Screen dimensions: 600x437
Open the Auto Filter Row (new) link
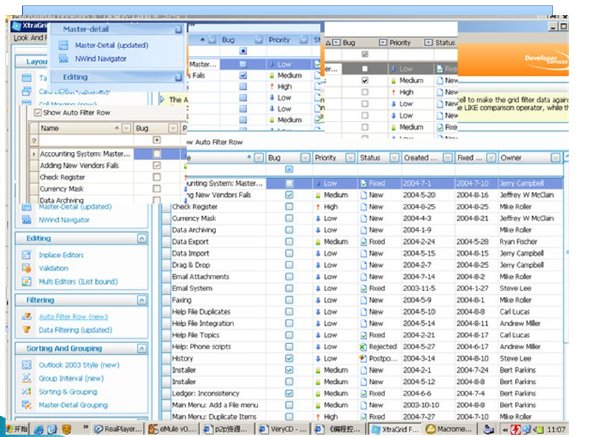point(73,317)
